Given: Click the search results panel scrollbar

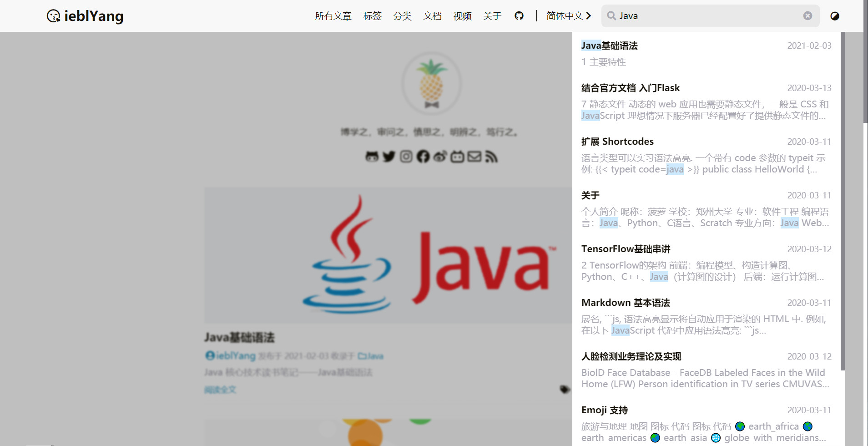Looking at the screenshot, I should 843,200.
